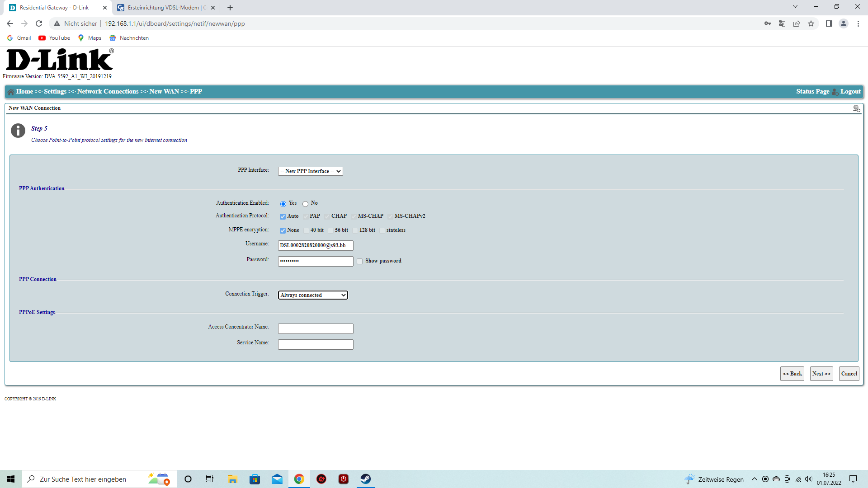Click the Google Translate page icon
This screenshot has height=488, width=868.
coord(782,23)
